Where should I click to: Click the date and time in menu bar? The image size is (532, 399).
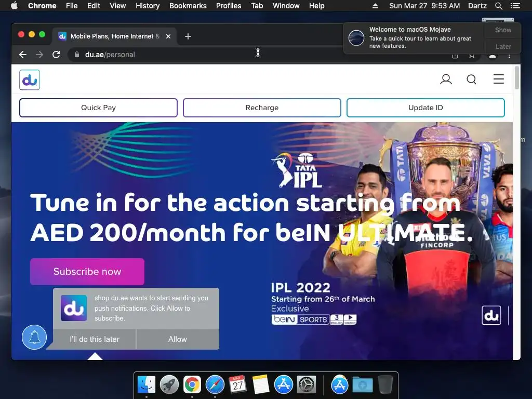pyautogui.click(x=424, y=6)
